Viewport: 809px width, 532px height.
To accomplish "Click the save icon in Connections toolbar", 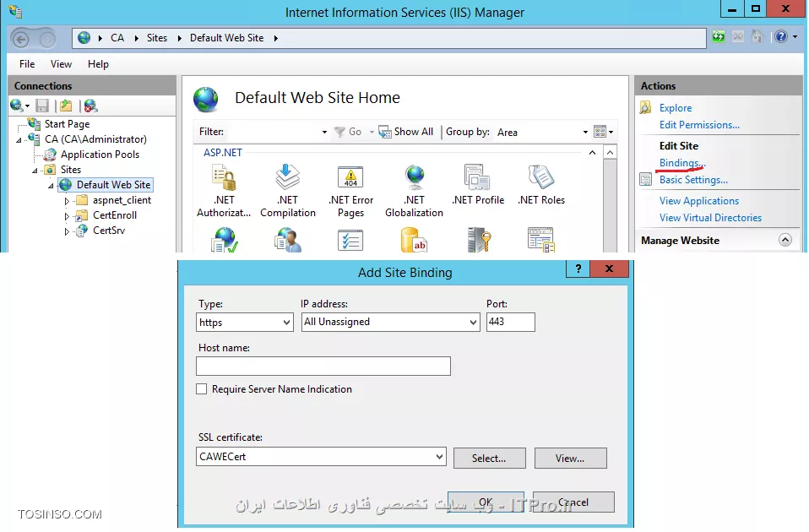I will [42, 106].
